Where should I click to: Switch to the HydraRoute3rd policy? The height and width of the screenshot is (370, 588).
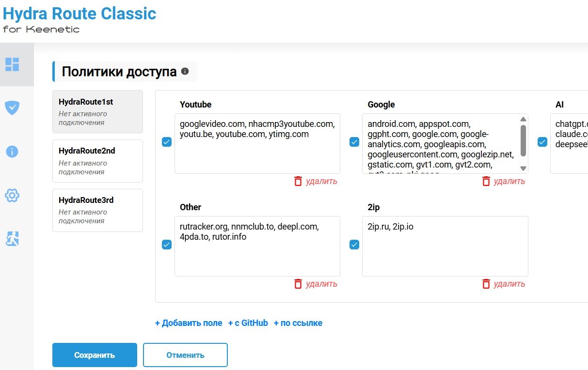point(97,210)
